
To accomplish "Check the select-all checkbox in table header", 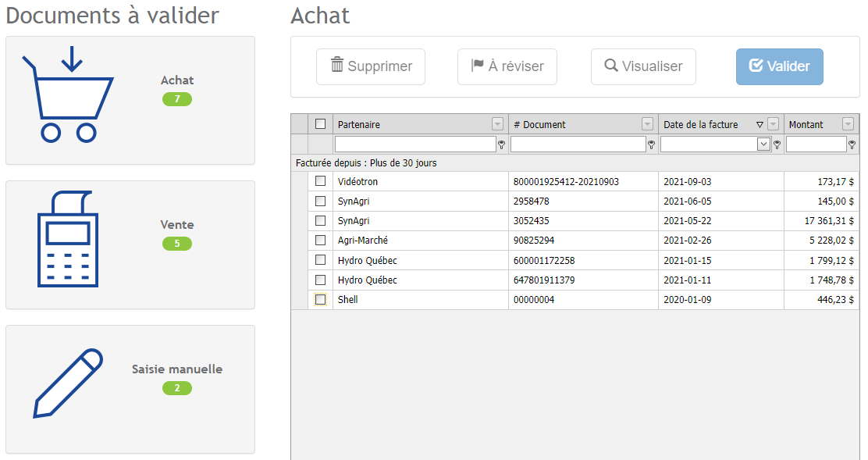I will [x=320, y=124].
